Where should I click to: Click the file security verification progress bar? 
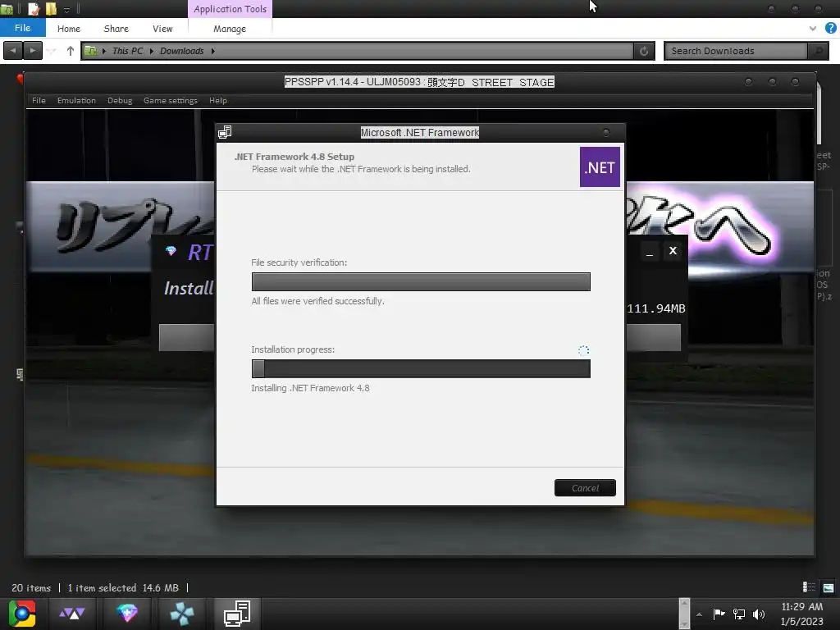coord(421,282)
